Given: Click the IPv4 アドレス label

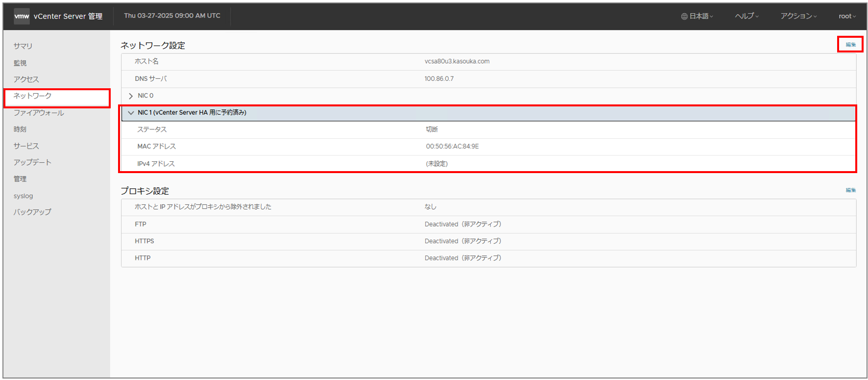Looking at the screenshot, I should point(156,164).
